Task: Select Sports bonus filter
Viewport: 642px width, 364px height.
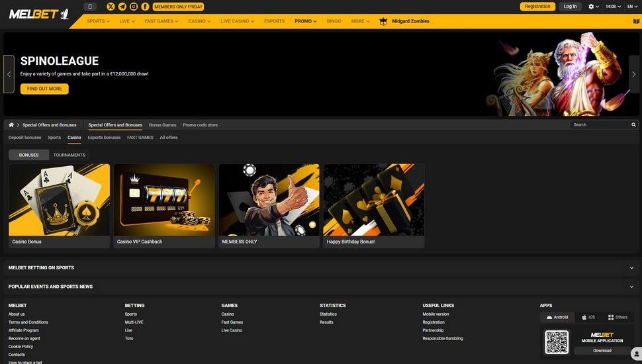Action: click(x=54, y=138)
